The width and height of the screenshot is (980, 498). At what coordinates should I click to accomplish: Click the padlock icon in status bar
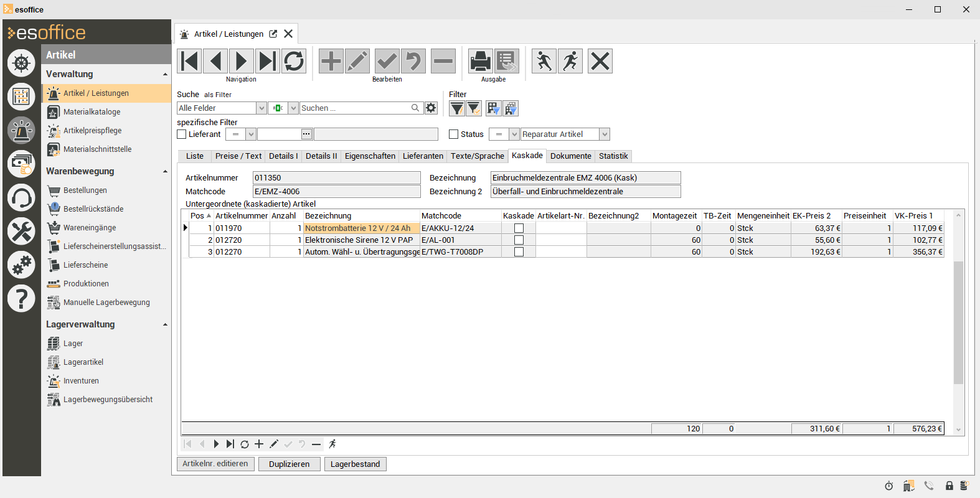pyautogui.click(x=949, y=486)
